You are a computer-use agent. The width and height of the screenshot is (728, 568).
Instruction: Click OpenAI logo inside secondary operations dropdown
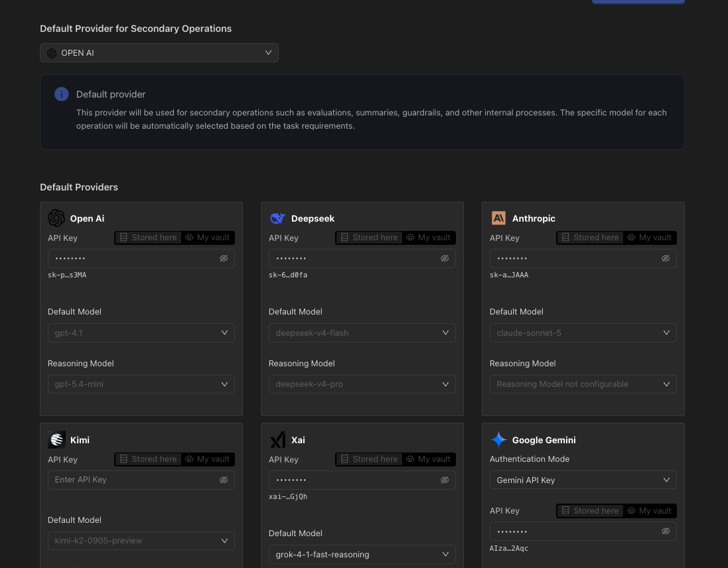pyautogui.click(x=52, y=53)
